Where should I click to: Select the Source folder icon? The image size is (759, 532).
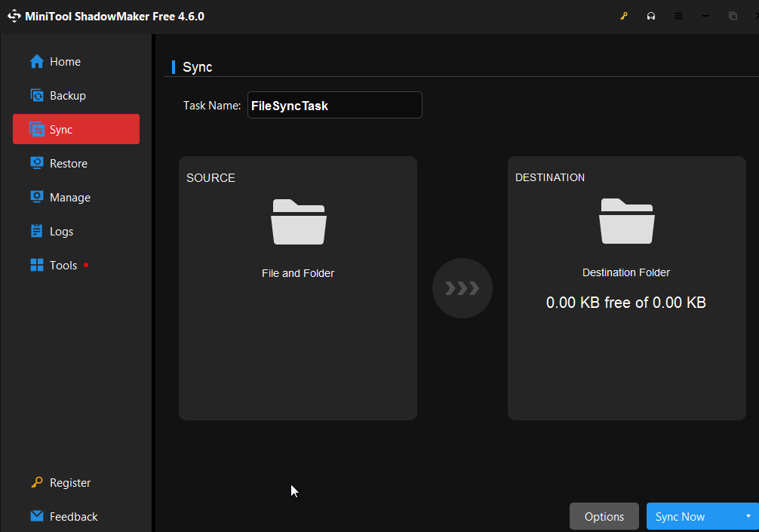point(299,222)
